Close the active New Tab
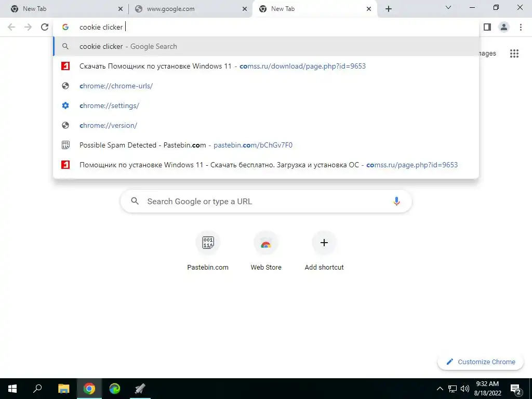Screen dimensions: 532x399 coord(369,9)
